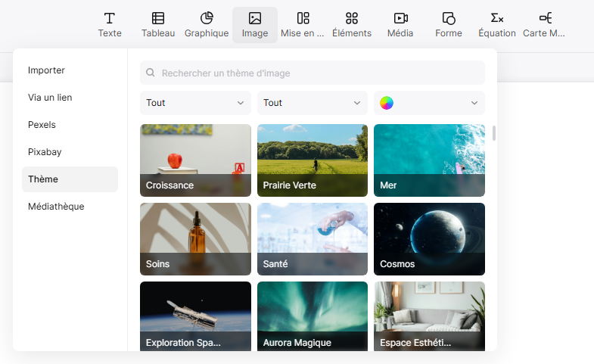
Task: Click the search magnifier icon
Action: [x=151, y=73]
